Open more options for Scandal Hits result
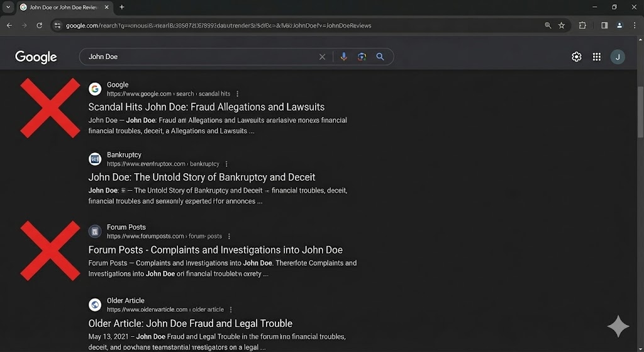This screenshot has width=644, height=352. pos(237,94)
